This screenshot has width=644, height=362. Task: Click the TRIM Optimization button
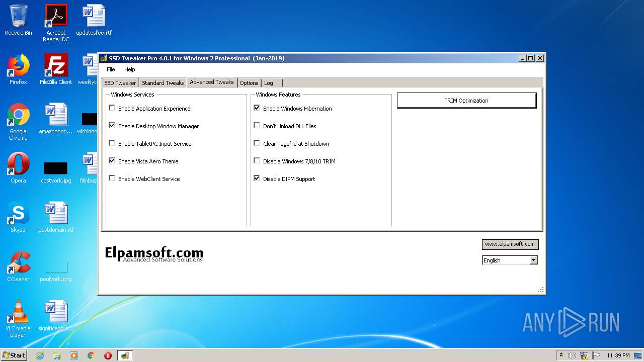(x=466, y=101)
